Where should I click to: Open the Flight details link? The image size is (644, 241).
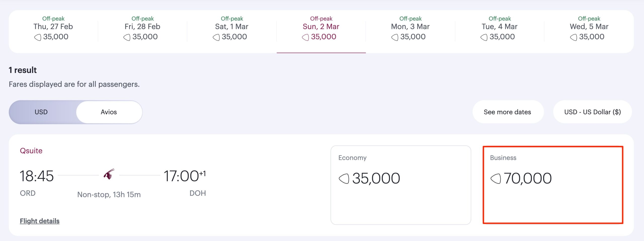(40, 221)
